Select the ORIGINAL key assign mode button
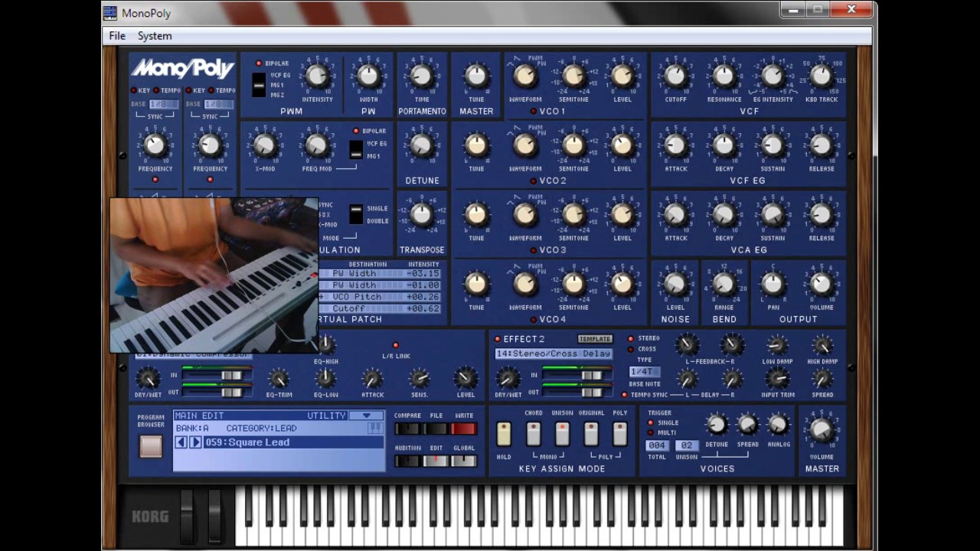Image resolution: width=980 pixels, height=551 pixels. click(x=591, y=434)
